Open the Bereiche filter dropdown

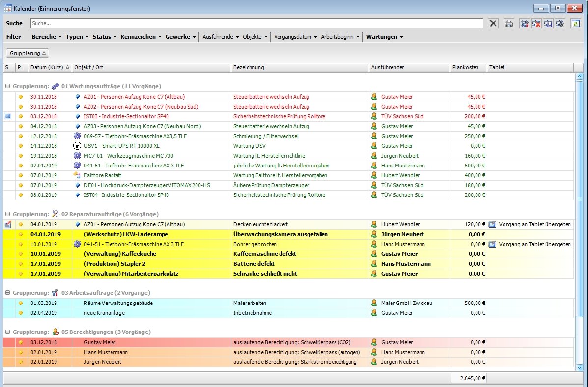[x=47, y=37]
